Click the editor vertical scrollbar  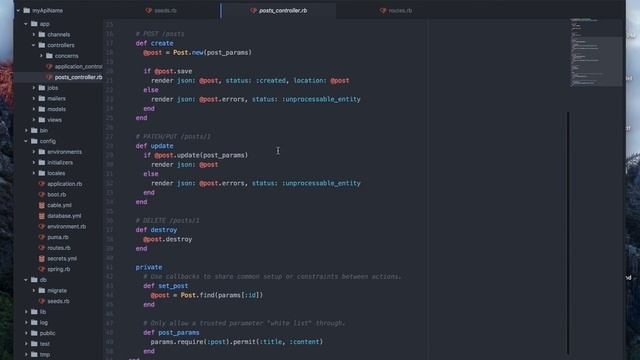tap(568, 233)
